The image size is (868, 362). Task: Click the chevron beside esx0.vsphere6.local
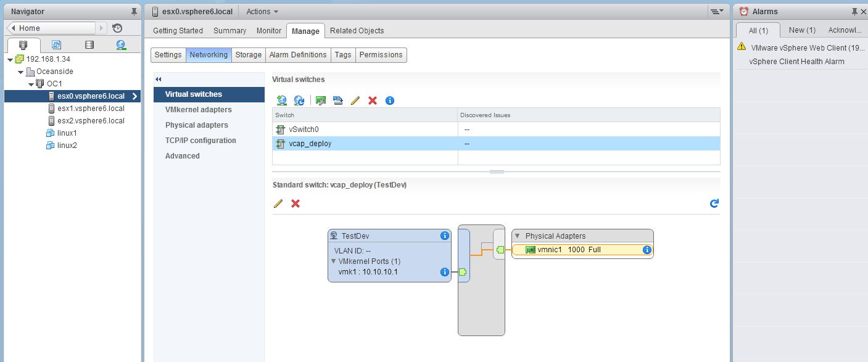(x=134, y=96)
